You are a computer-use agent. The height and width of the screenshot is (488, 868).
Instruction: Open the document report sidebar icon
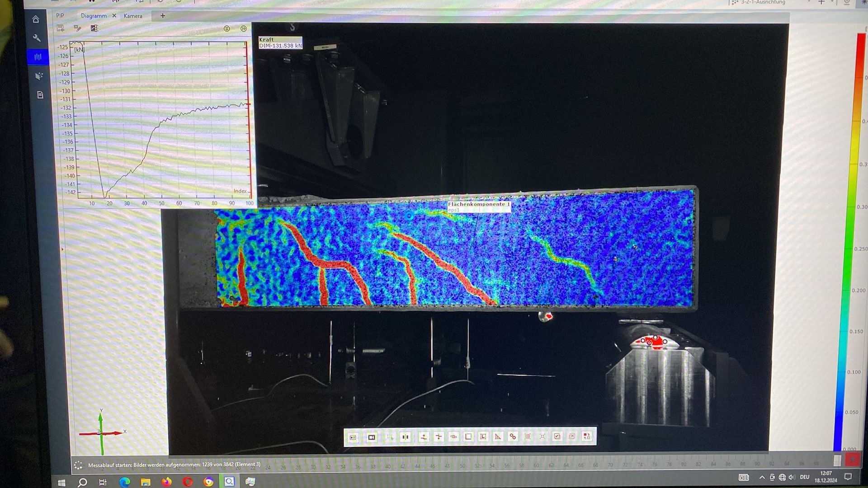coord(40,95)
